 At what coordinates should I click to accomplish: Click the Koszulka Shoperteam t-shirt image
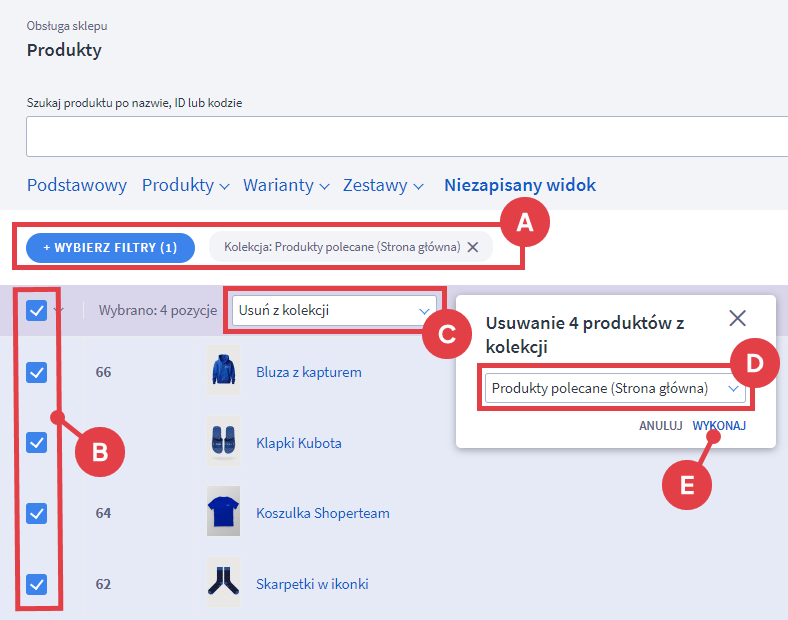[224, 513]
